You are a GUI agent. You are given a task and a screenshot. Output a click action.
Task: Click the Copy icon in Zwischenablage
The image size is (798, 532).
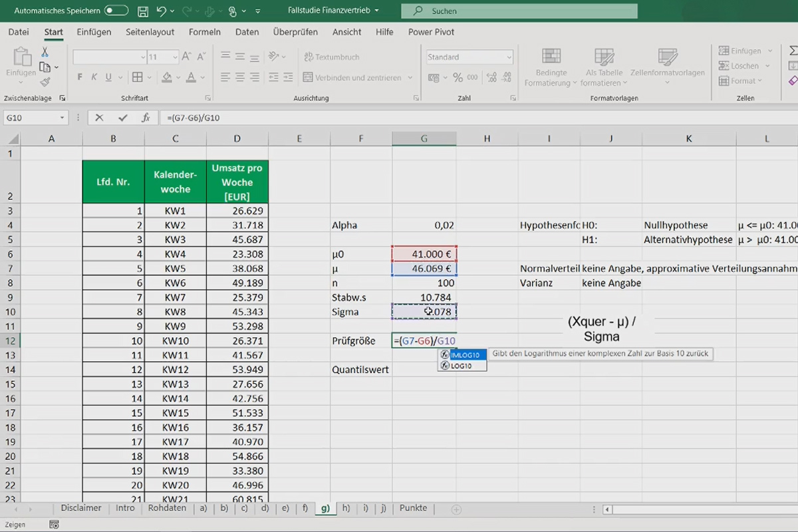45,67
